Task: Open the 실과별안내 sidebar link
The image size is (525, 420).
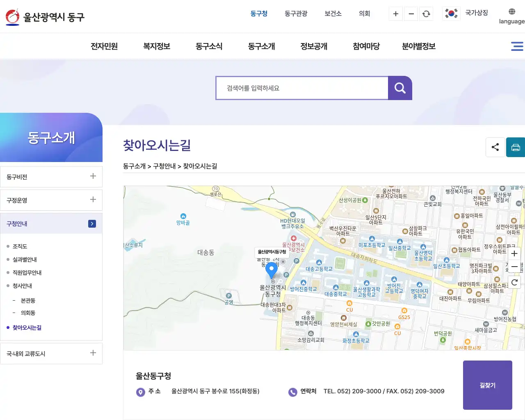Action: (x=25, y=260)
